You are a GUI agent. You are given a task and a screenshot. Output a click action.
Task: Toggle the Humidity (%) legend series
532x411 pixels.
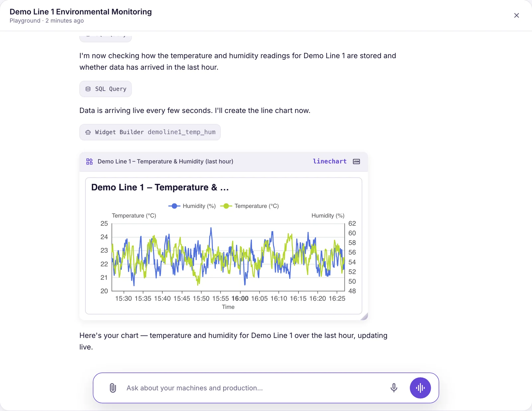pos(192,206)
